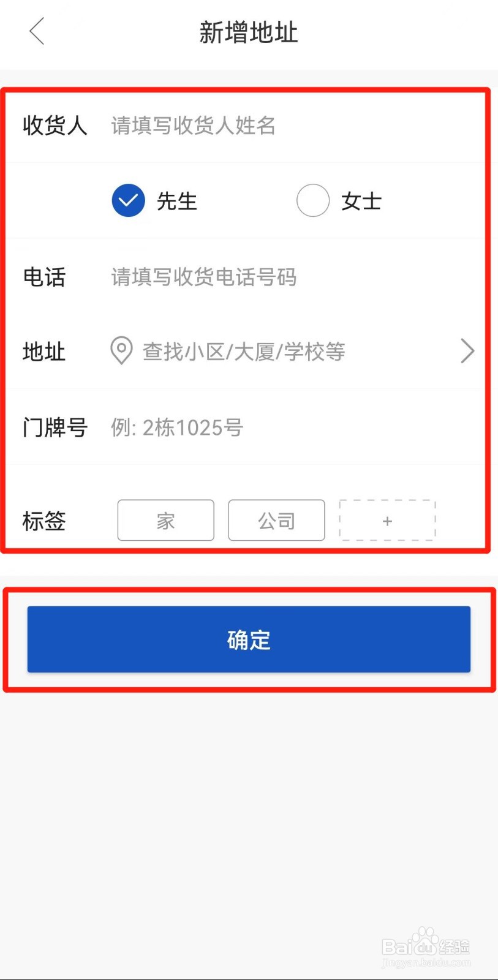The width and height of the screenshot is (498, 980).
Task: Tap the 地址 row label
Action: click(x=44, y=352)
